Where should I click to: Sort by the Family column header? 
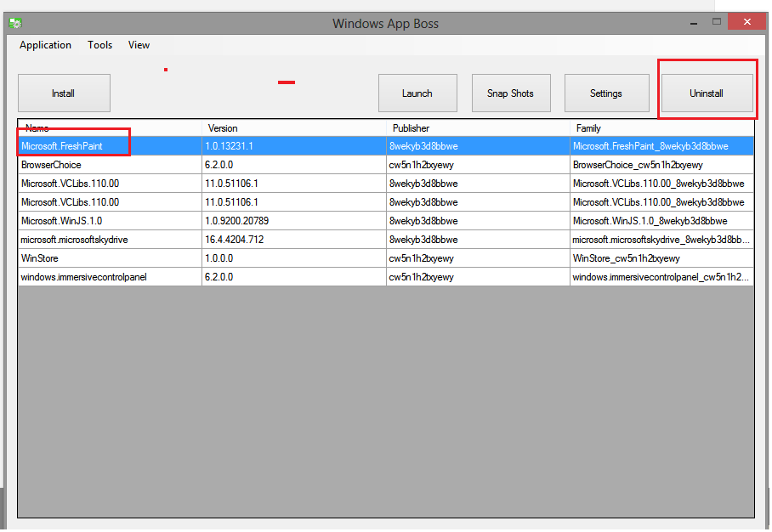click(662, 128)
